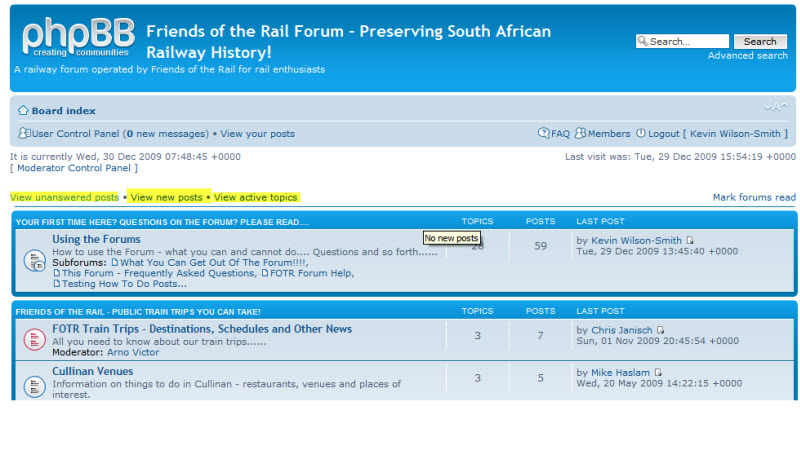The height and width of the screenshot is (458, 800).
Task: Click in the search keywords field
Action: (x=687, y=42)
